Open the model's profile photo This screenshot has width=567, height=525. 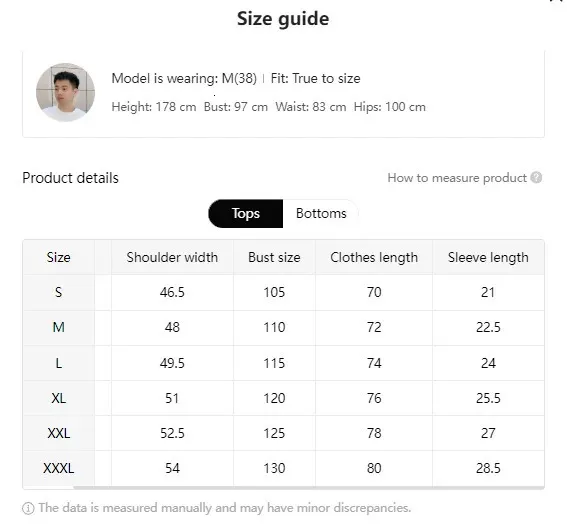point(65,93)
